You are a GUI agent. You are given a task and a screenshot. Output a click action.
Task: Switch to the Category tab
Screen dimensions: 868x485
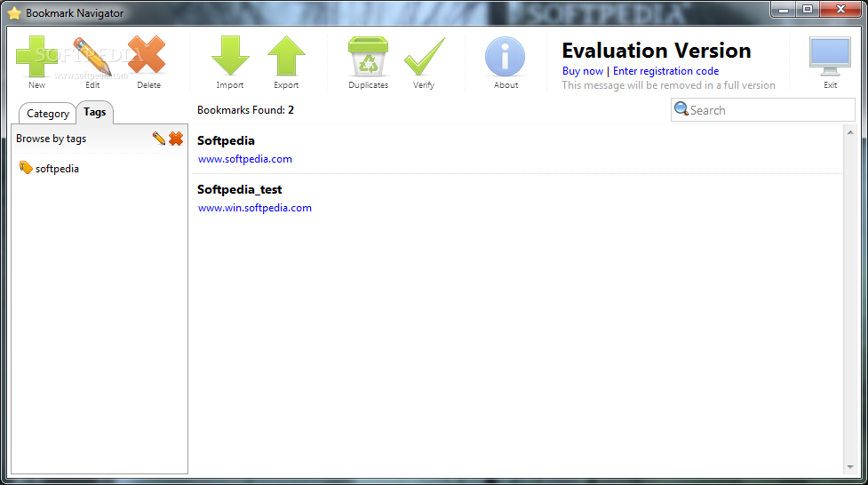pyautogui.click(x=48, y=113)
